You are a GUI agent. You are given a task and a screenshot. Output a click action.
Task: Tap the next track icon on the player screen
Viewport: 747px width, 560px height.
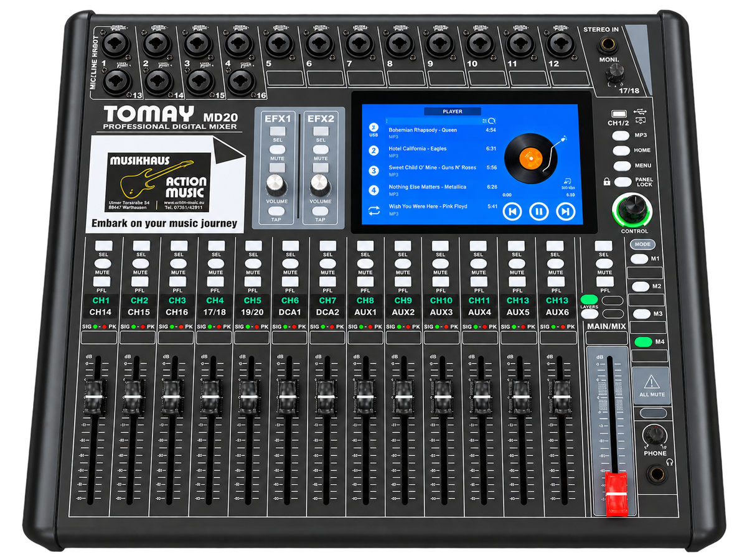point(565,212)
